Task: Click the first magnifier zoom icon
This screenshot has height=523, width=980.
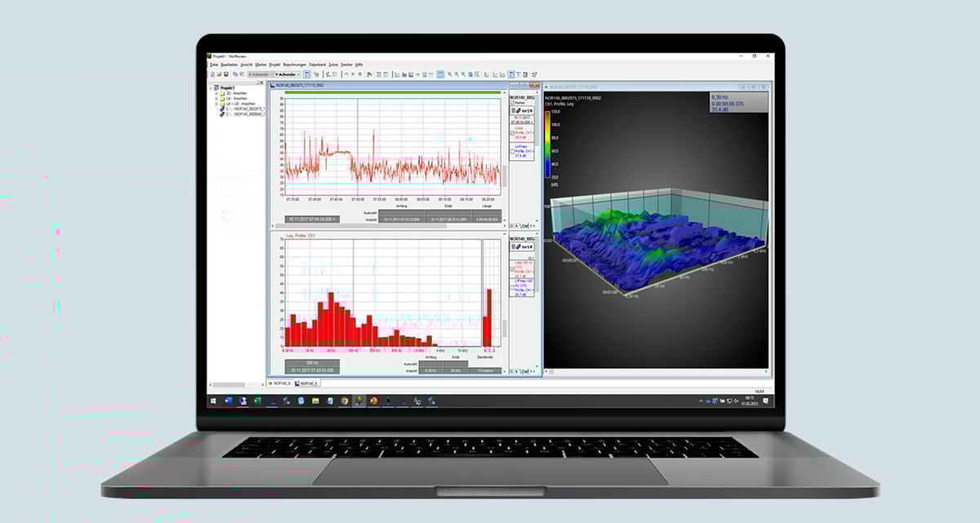Action: tap(448, 74)
